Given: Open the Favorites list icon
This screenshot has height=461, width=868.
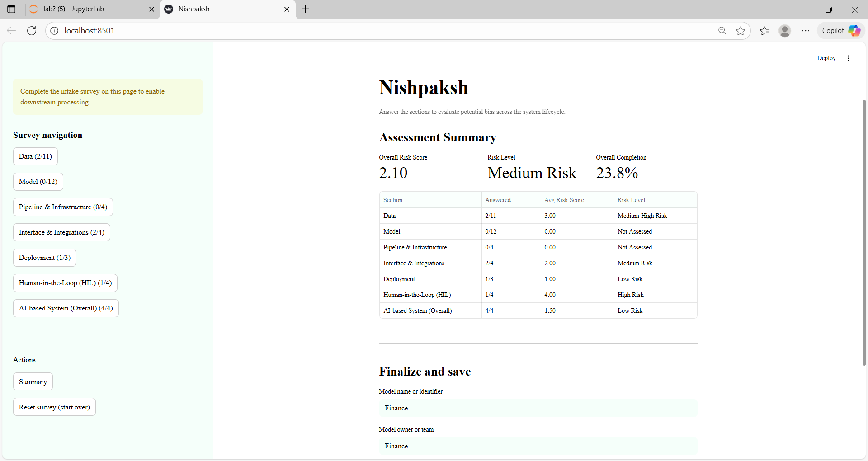Looking at the screenshot, I should coord(764,31).
